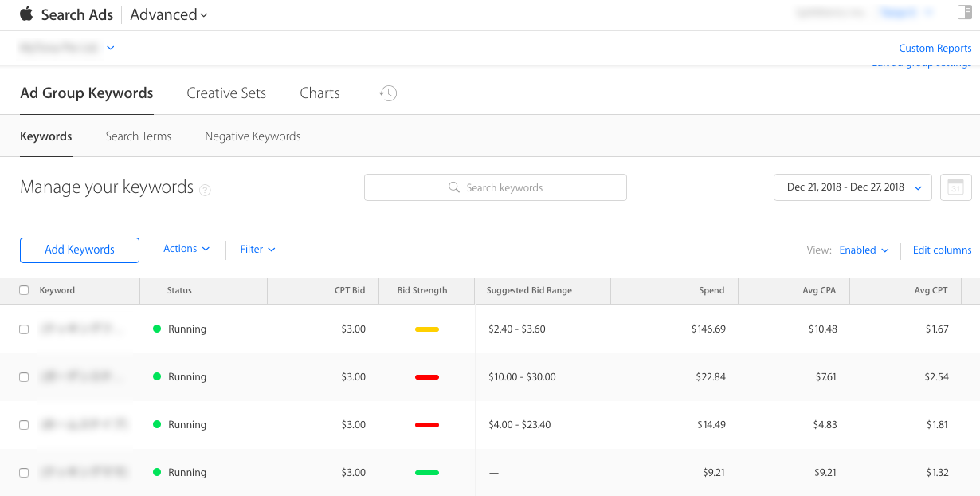This screenshot has width=980, height=496.
Task: Open the date range Dec 21 - Dec 27 dropdown
Action: click(x=852, y=187)
